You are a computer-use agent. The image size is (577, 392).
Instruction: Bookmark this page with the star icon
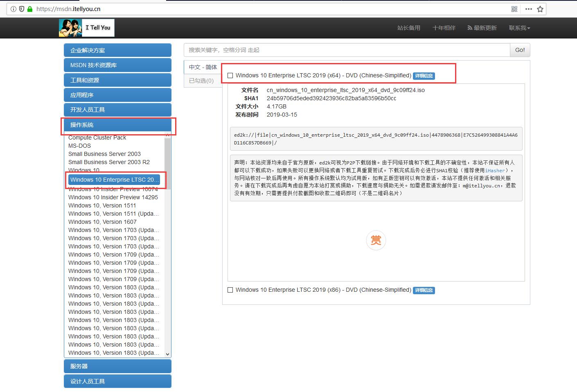(540, 9)
